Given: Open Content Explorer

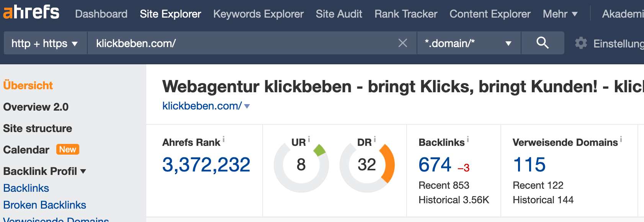Looking at the screenshot, I should point(490,14).
